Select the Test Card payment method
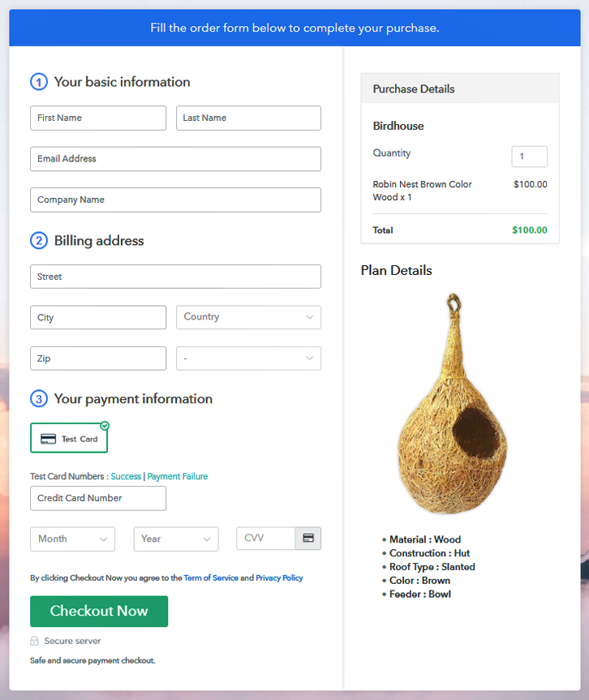The height and width of the screenshot is (700, 589). (x=69, y=438)
